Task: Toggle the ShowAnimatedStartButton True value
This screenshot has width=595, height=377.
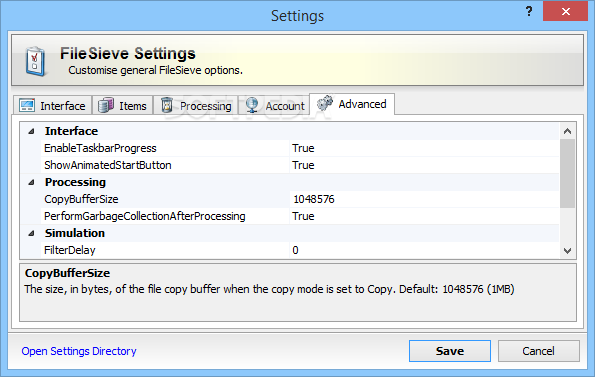Action: point(424,165)
